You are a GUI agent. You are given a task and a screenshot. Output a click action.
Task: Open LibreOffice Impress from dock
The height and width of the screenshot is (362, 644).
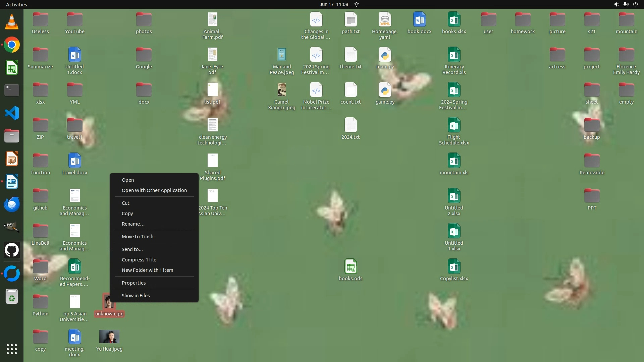pos(12,159)
